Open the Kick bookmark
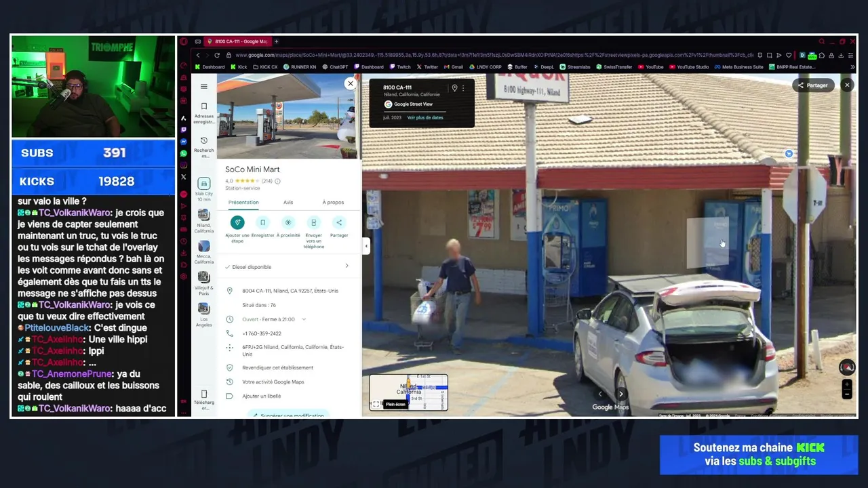The image size is (868, 488). click(x=238, y=67)
